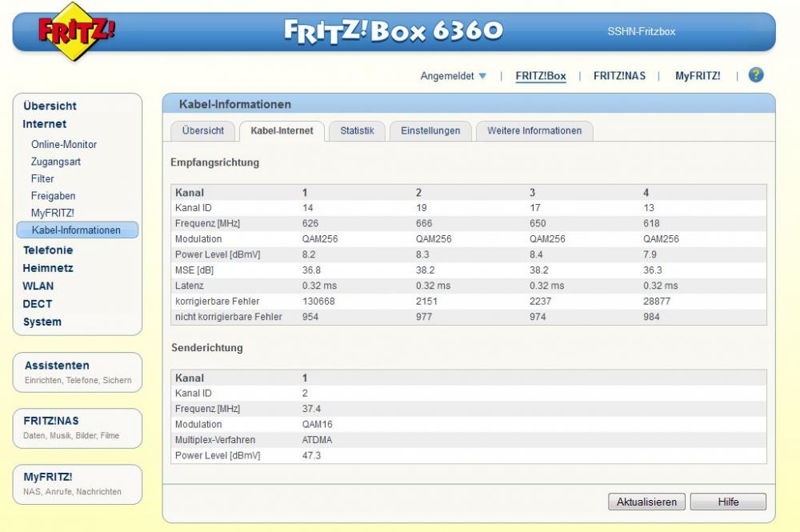Click the FRITZ! logo icon
The width and height of the screenshot is (800, 532).
coord(77,32)
